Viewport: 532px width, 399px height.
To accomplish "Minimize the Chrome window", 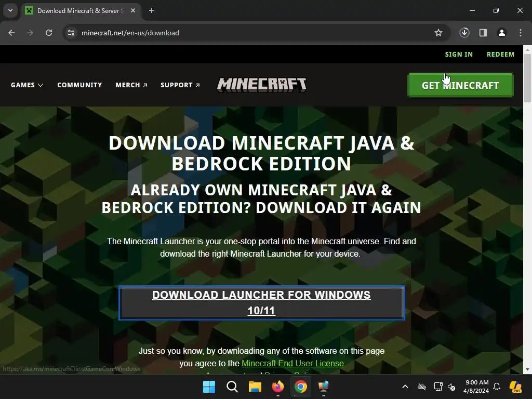I will pos(472,10).
